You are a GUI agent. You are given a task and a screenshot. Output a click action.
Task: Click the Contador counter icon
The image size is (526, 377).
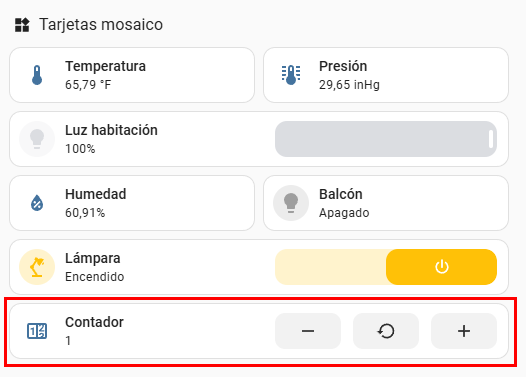point(37,331)
